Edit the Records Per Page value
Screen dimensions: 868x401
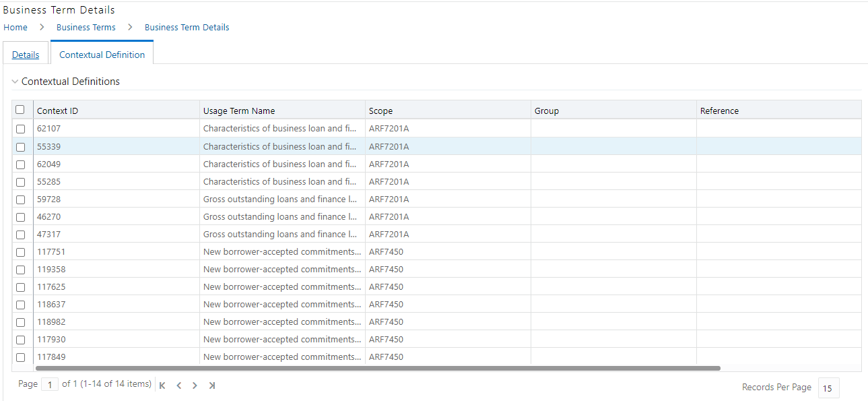click(x=828, y=388)
